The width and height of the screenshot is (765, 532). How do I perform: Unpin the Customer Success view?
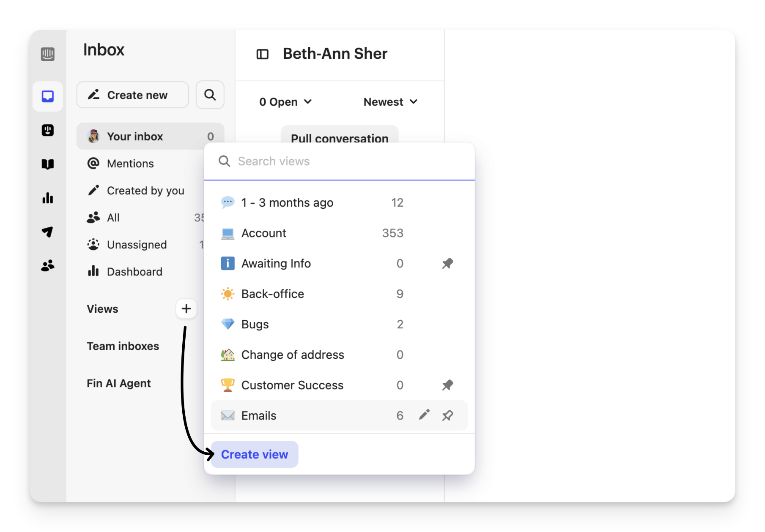pyautogui.click(x=447, y=385)
